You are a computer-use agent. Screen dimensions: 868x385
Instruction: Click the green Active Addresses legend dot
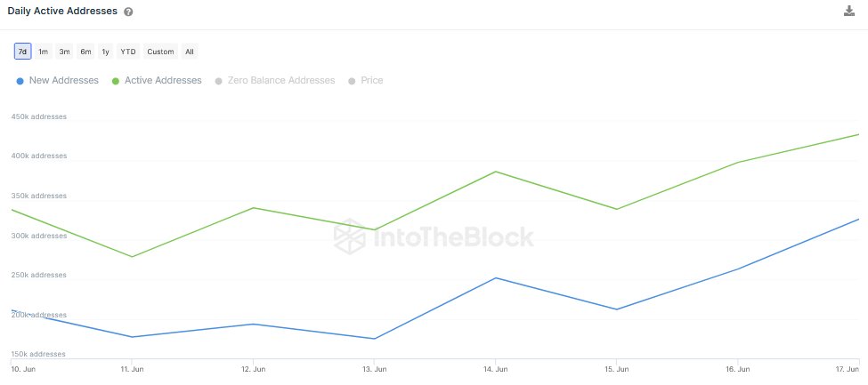(116, 81)
